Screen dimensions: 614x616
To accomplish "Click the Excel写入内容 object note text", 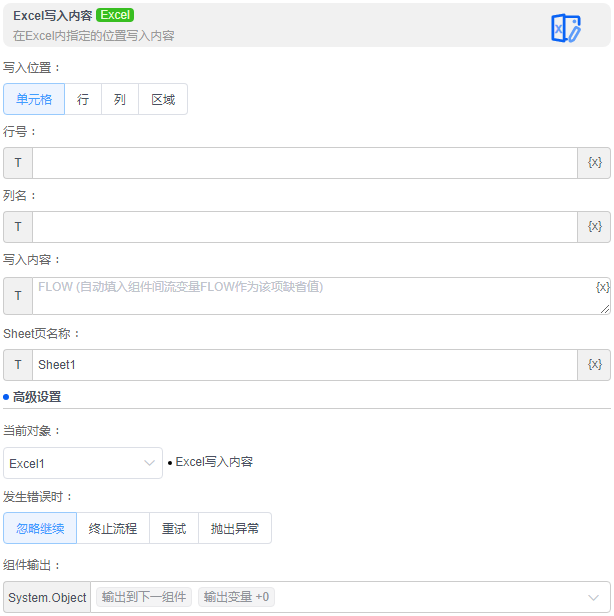I will (x=214, y=462).
